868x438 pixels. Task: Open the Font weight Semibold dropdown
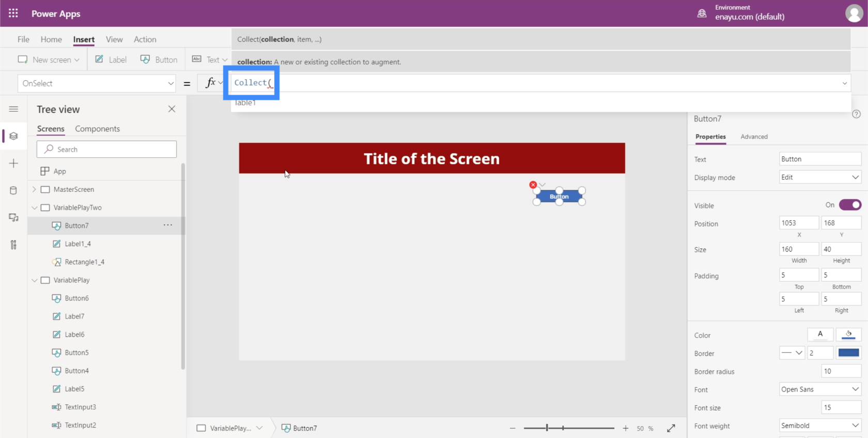(820, 425)
